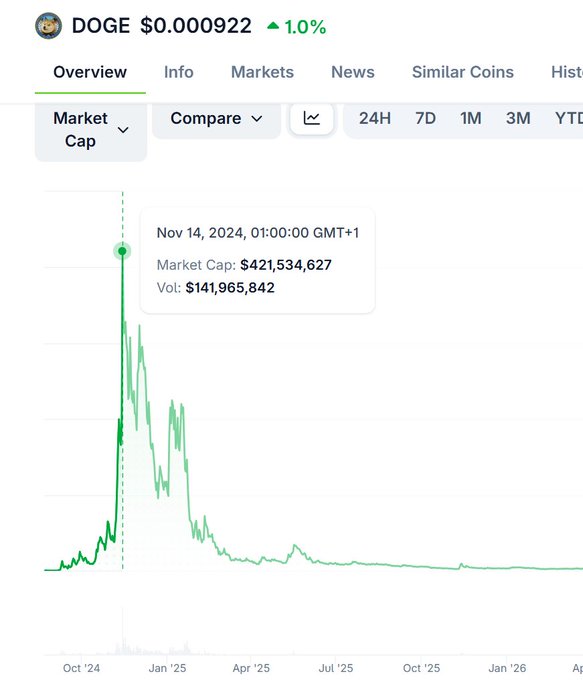
Task: Click the $0.000922 price text
Action: point(196,26)
